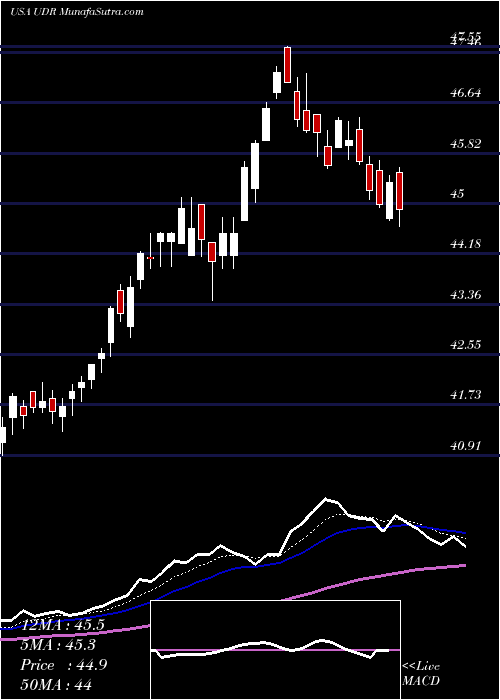This screenshot has width=500, height=700.
Task: Click the 'Price : 44.9' legend text
Action: coord(63,665)
